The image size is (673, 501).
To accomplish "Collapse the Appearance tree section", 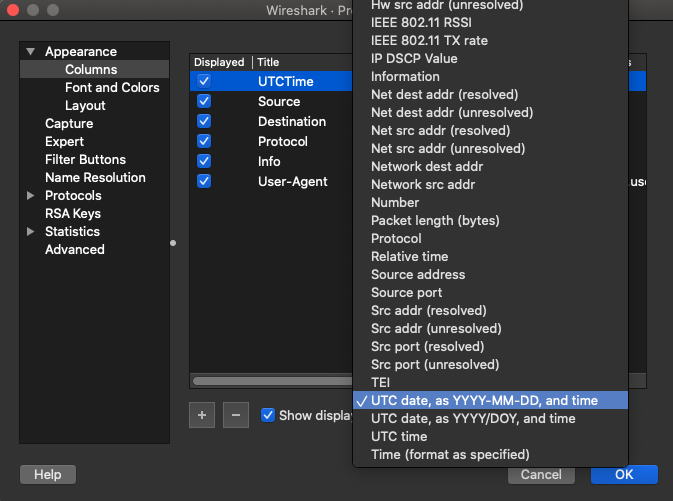I will [30, 52].
